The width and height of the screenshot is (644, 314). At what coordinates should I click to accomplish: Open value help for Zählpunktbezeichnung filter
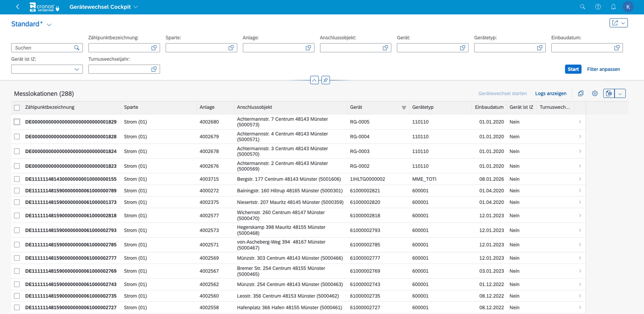pos(154,47)
